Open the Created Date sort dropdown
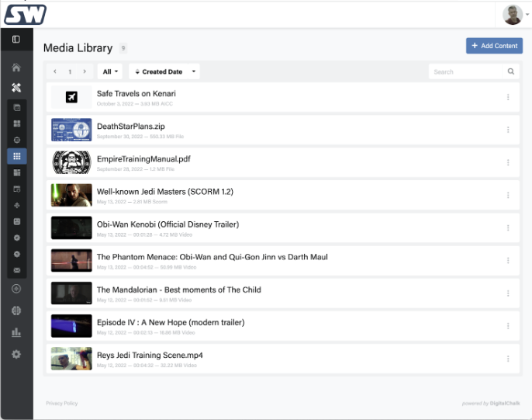This screenshot has width=532, height=420. coord(164,71)
